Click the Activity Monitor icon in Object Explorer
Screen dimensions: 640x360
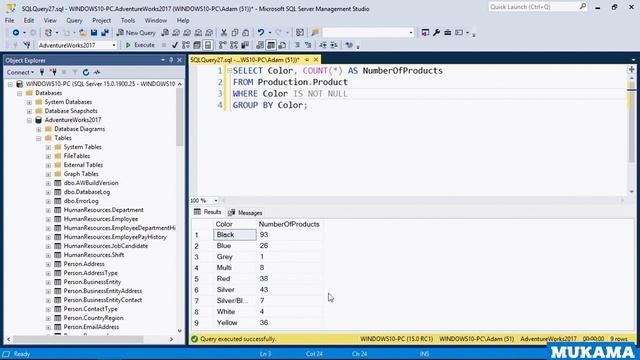click(97, 72)
